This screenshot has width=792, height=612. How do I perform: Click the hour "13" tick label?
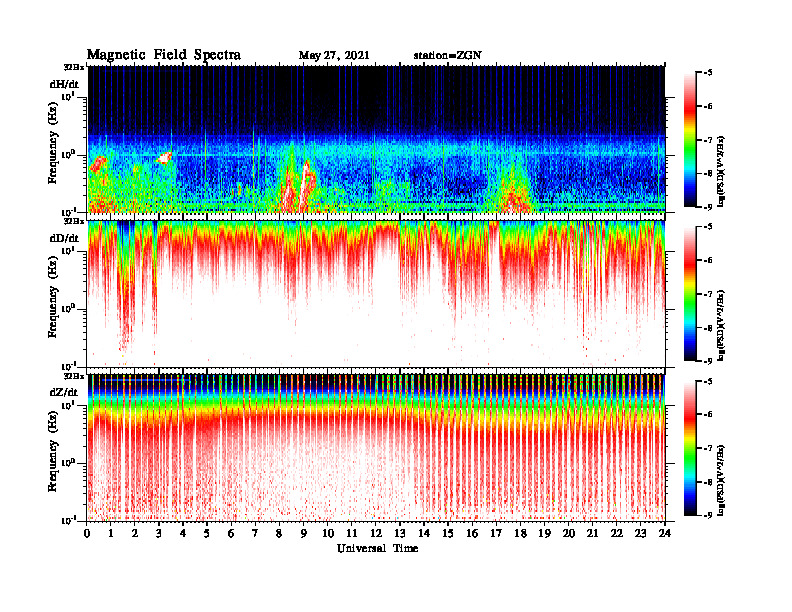pos(400,534)
